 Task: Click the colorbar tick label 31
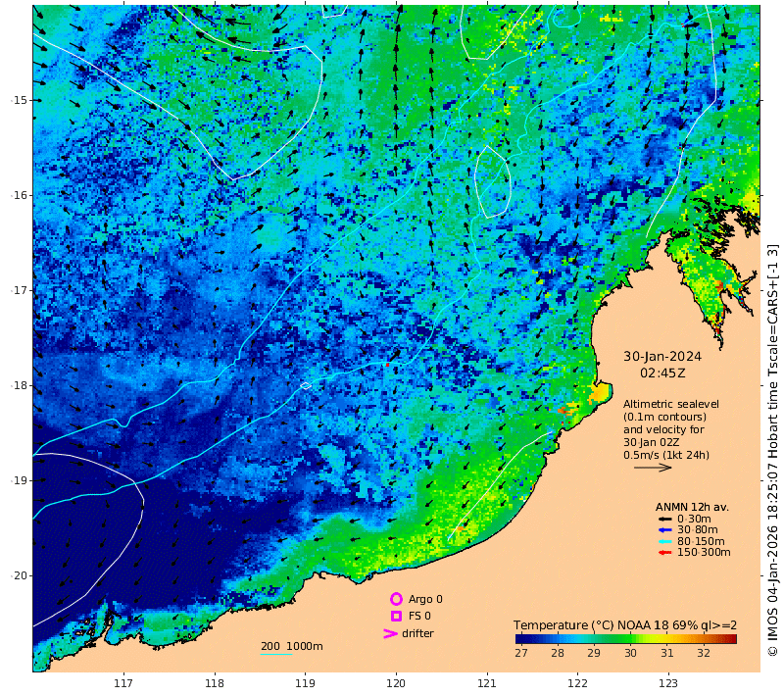click(x=667, y=653)
